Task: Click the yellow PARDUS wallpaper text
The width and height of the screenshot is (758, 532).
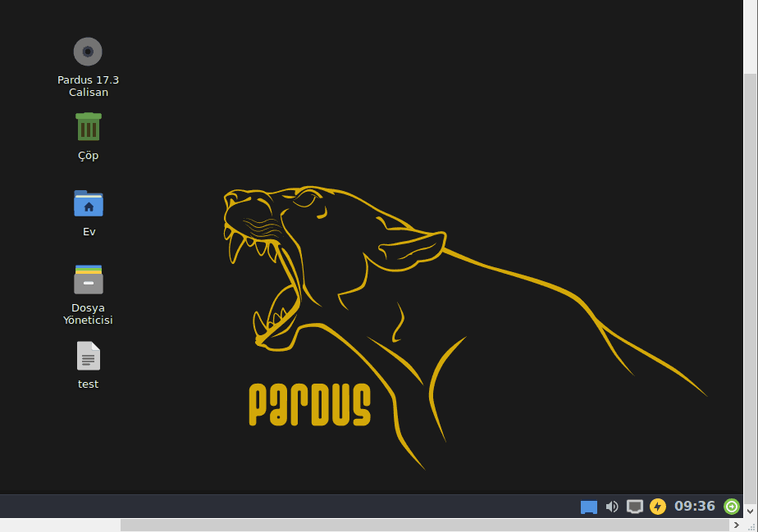Action: pyautogui.click(x=309, y=404)
